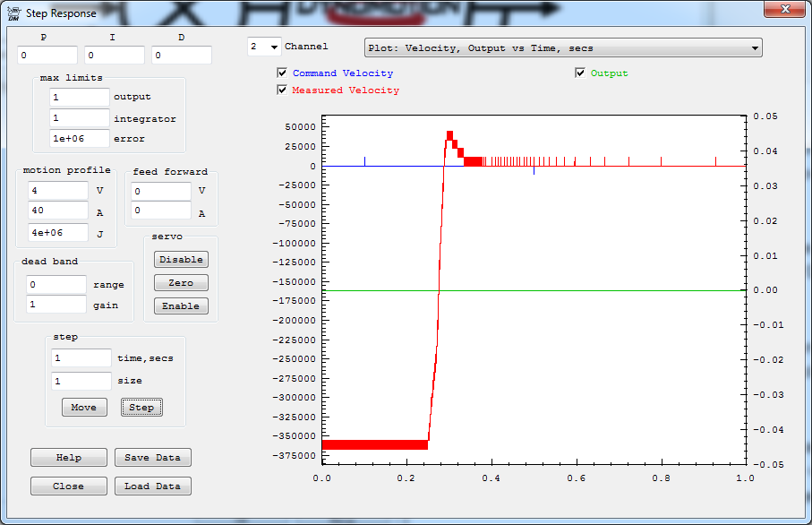Viewport: 812px width, 525px height.
Task: Toggle the Measured Velocity checkbox
Action: pos(283,90)
